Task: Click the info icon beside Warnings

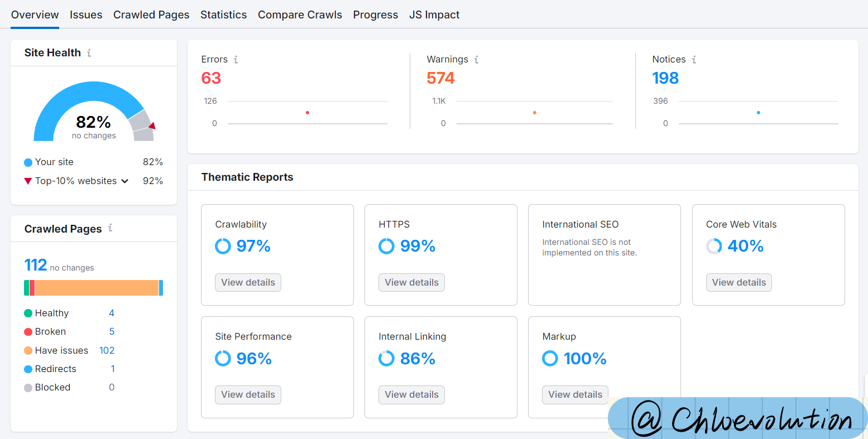Action: click(476, 60)
